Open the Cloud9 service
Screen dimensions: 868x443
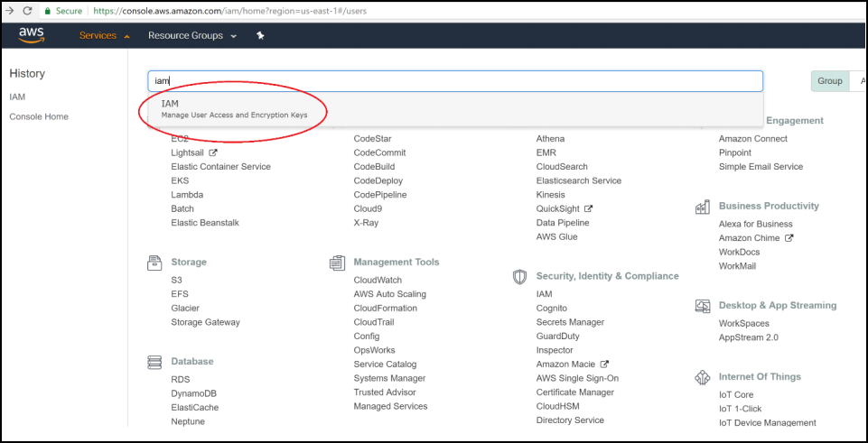(368, 208)
